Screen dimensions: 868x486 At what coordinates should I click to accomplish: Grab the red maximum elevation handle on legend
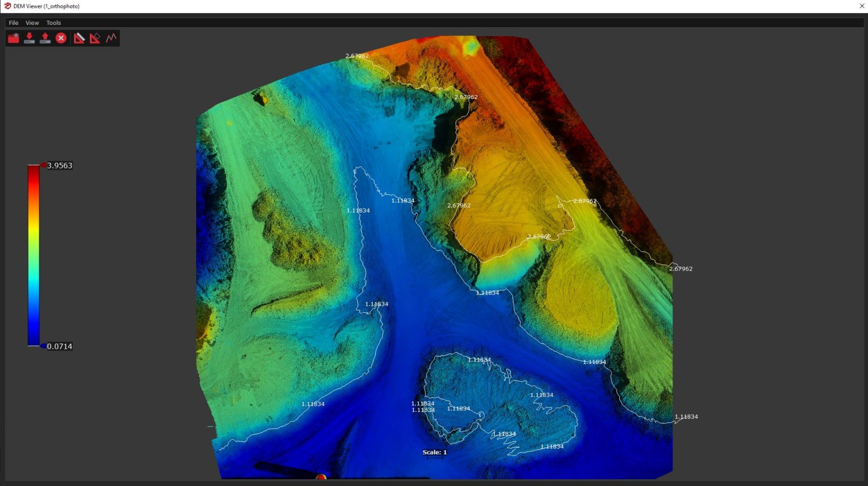[44, 165]
